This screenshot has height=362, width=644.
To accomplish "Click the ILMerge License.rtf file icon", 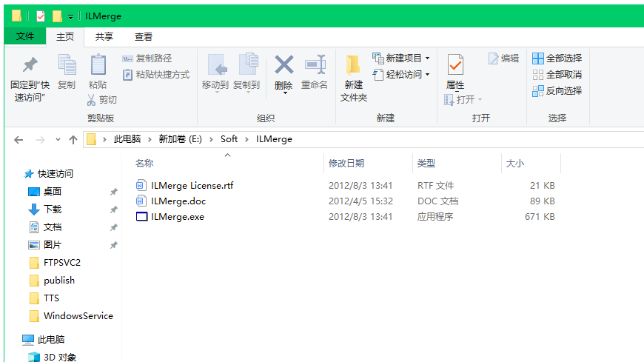I will tap(141, 185).
